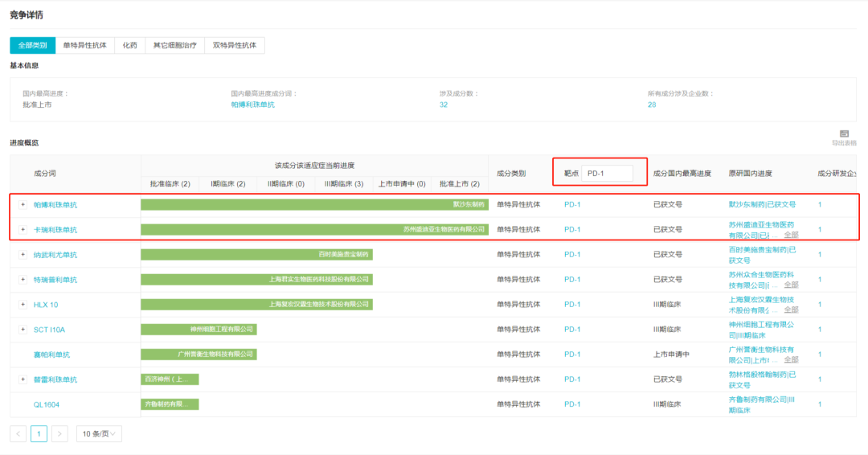Open the 双特异性抗体 tab

[x=234, y=46]
